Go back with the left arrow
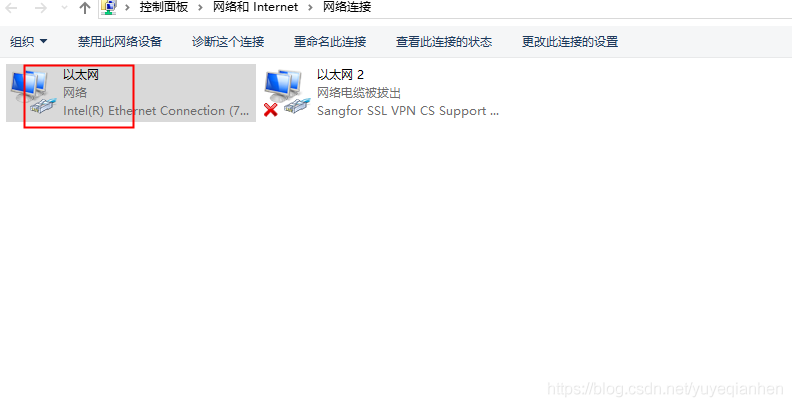Image resolution: width=792 pixels, height=407 pixels. click(x=11, y=8)
